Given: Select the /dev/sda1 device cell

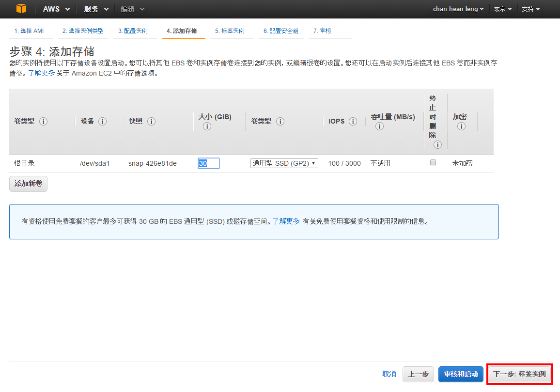Looking at the screenshot, I should pyautogui.click(x=94, y=163).
